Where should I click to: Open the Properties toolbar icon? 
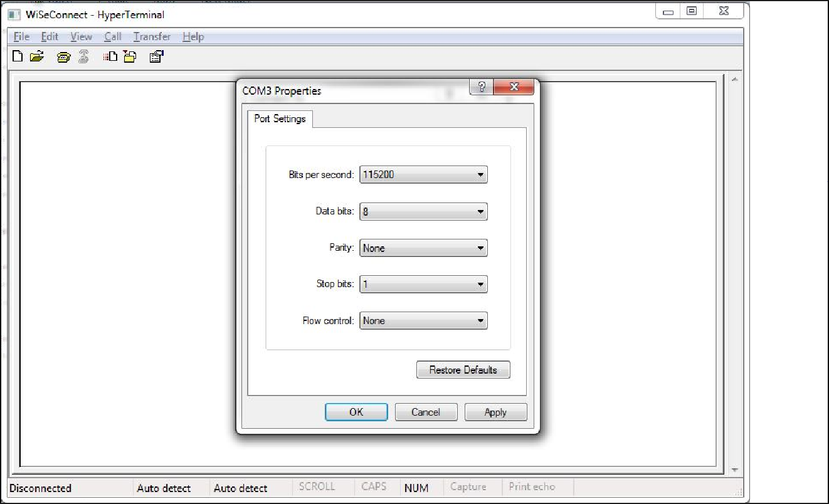point(156,57)
